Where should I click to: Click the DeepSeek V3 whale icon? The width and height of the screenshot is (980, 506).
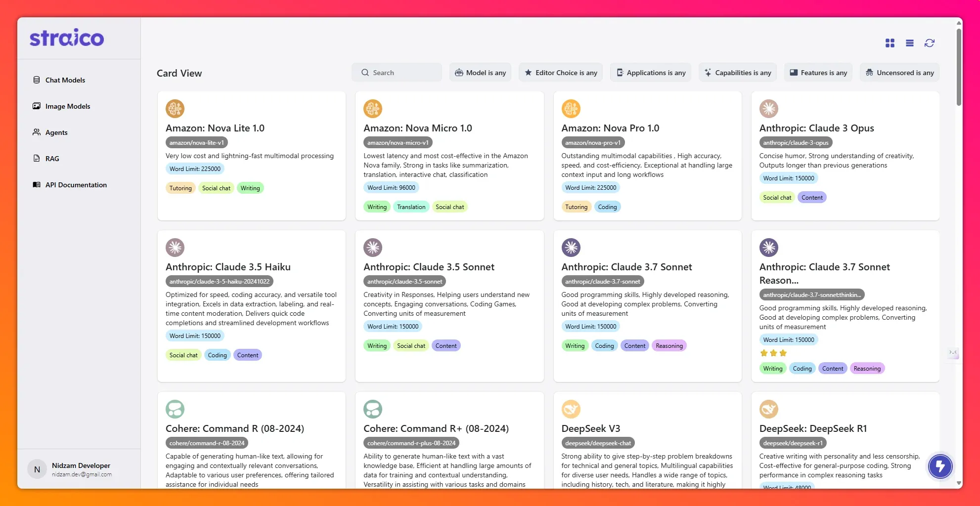(571, 409)
